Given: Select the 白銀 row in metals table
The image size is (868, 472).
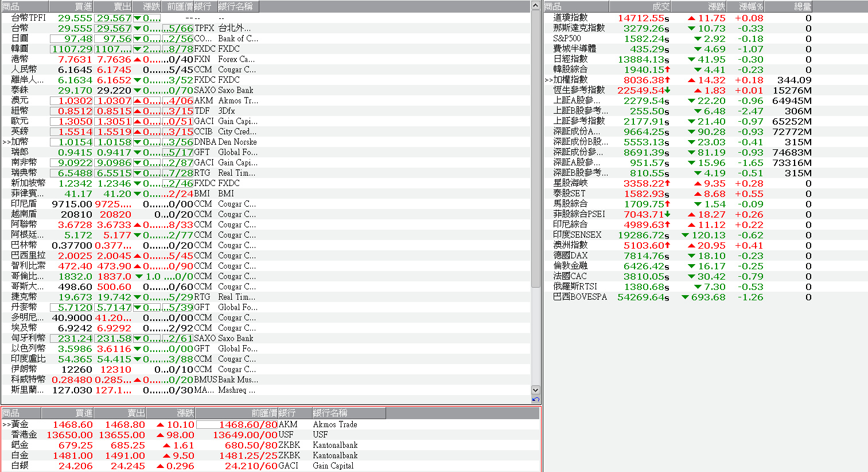Looking at the screenshot, I should (270, 466).
